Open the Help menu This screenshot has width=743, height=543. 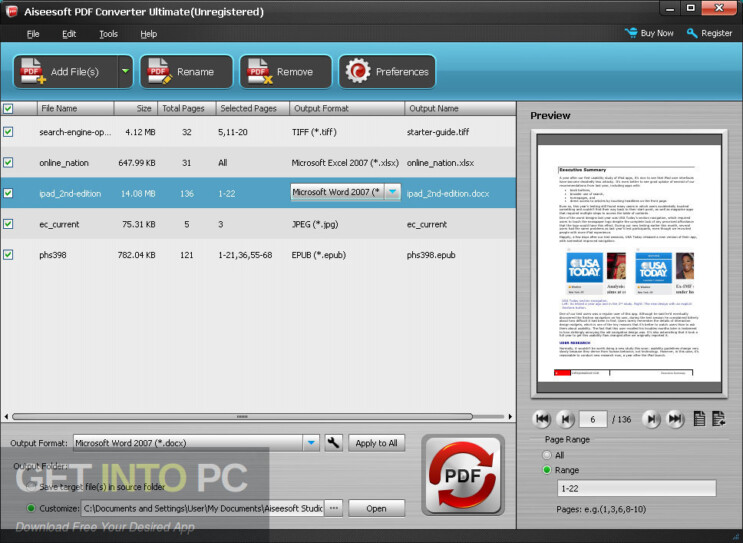coord(148,34)
